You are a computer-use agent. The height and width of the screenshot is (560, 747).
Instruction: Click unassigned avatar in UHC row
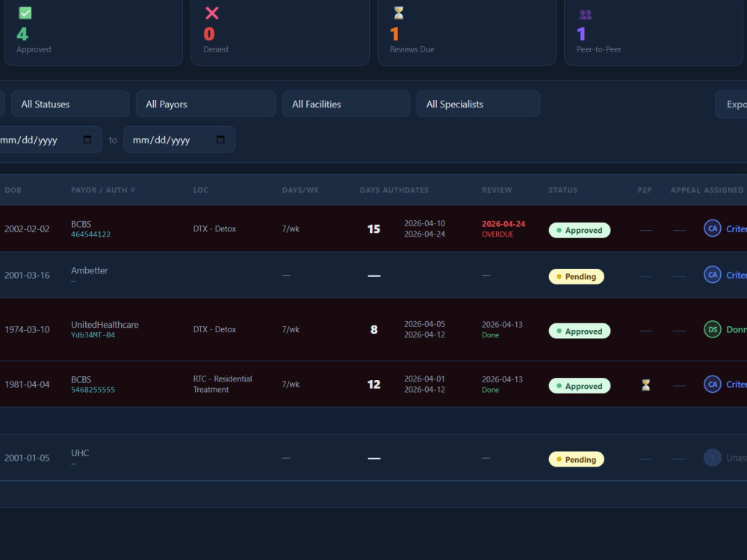[x=712, y=458]
